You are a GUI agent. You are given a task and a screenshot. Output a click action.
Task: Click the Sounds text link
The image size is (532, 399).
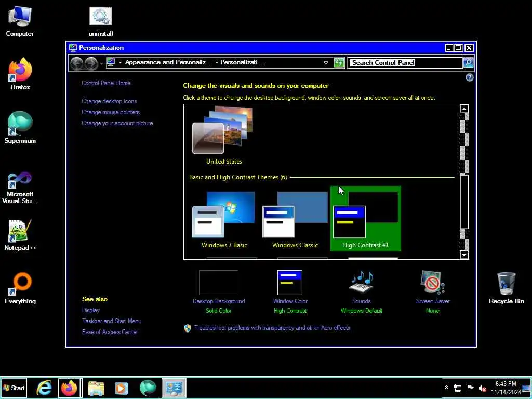[362, 301]
